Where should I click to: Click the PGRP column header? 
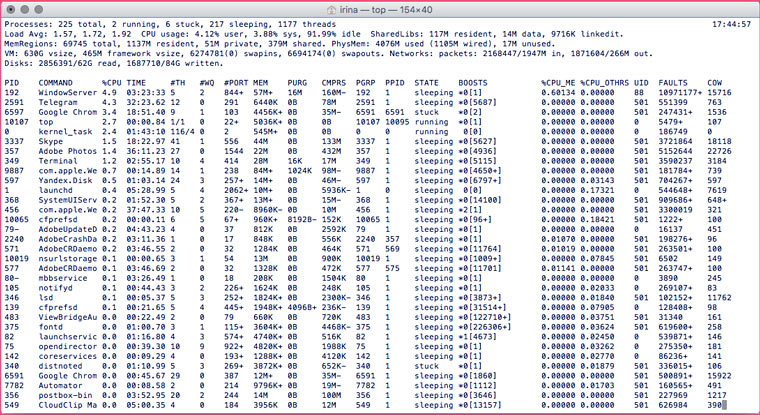pyautogui.click(x=365, y=83)
